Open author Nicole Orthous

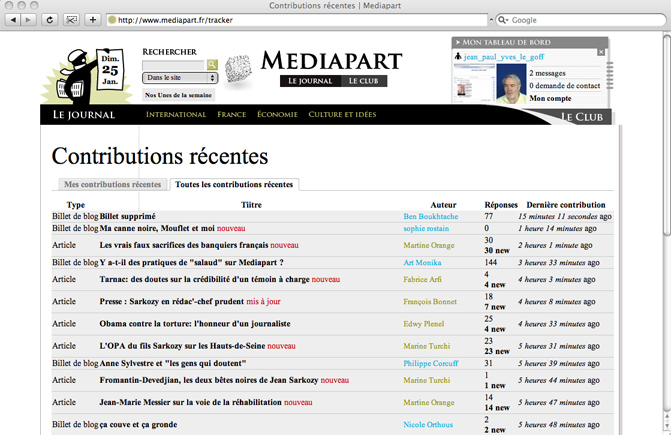tap(428, 425)
